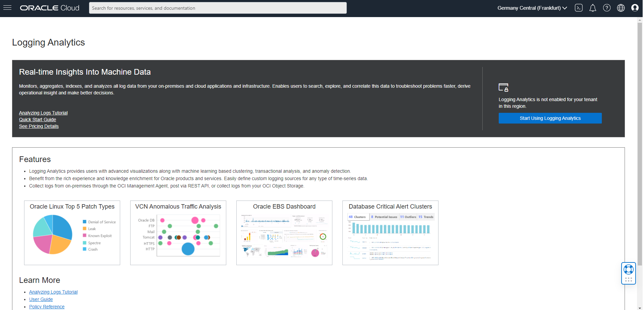Click the vertical page scrollbar thumb

pyautogui.click(x=640, y=144)
